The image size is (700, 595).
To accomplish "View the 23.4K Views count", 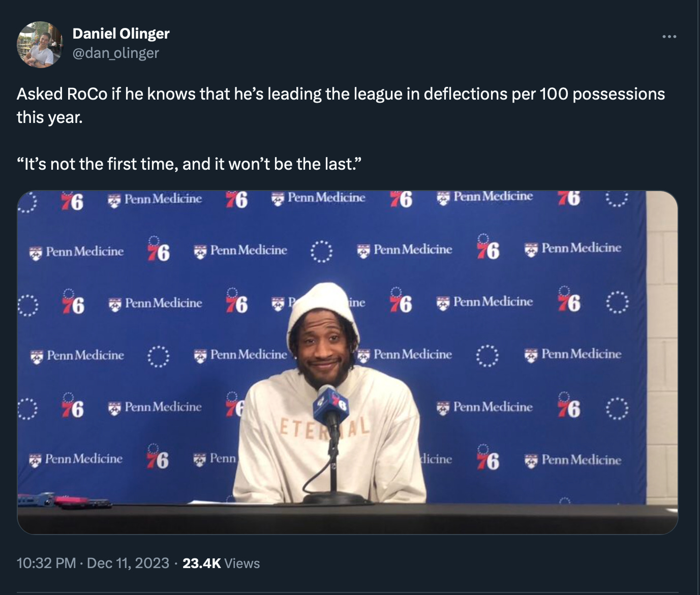I will tap(221, 563).
